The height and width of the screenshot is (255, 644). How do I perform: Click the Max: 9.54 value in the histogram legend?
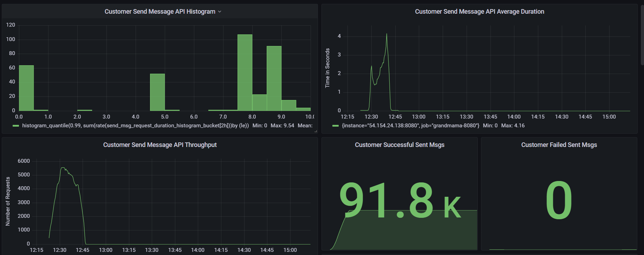pyautogui.click(x=282, y=126)
